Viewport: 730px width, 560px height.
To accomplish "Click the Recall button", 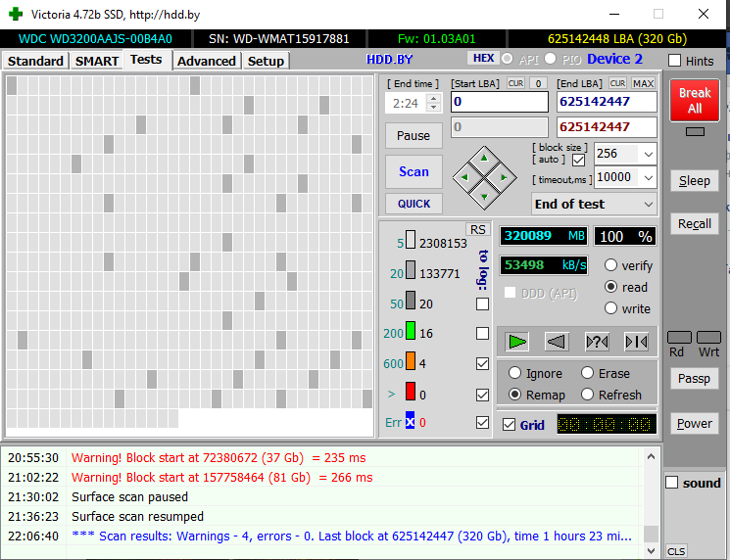I will (694, 224).
